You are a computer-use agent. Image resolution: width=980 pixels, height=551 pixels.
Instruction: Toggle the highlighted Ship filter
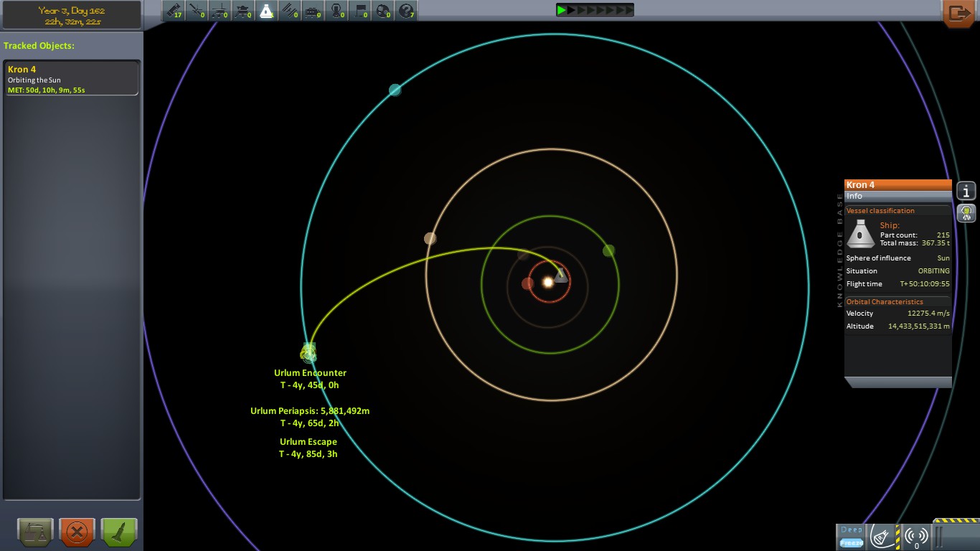coord(266,11)
